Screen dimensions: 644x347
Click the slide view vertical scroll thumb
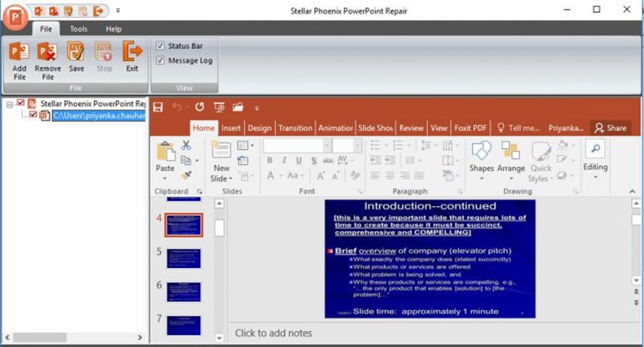[636, 220]
